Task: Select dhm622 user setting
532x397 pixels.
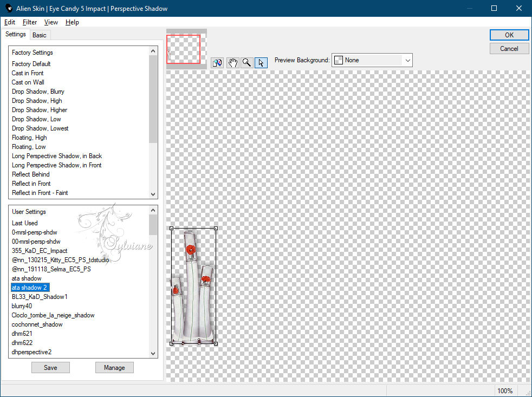Action: pos(22,343)
